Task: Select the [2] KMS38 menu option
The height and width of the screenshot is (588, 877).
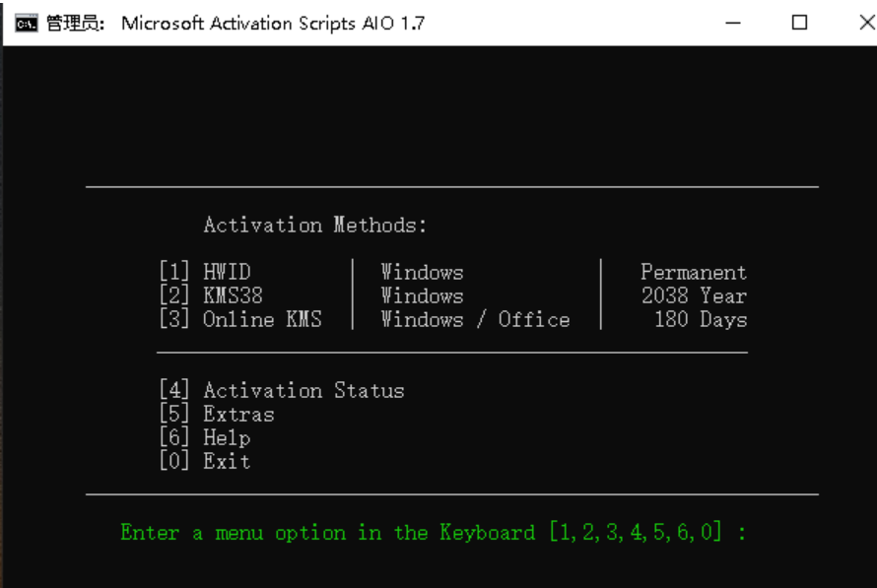Action: [212, 296]
